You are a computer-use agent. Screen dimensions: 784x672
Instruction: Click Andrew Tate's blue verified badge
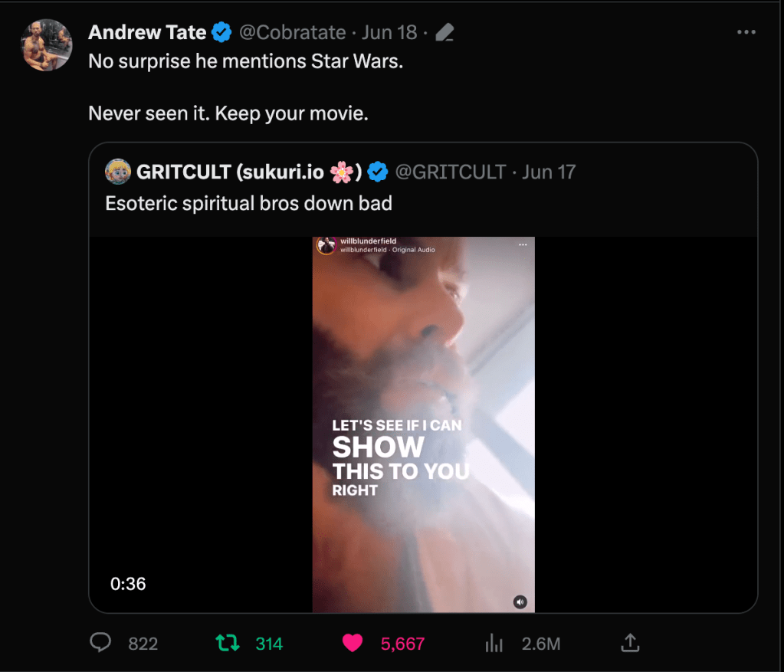(222, 32)
